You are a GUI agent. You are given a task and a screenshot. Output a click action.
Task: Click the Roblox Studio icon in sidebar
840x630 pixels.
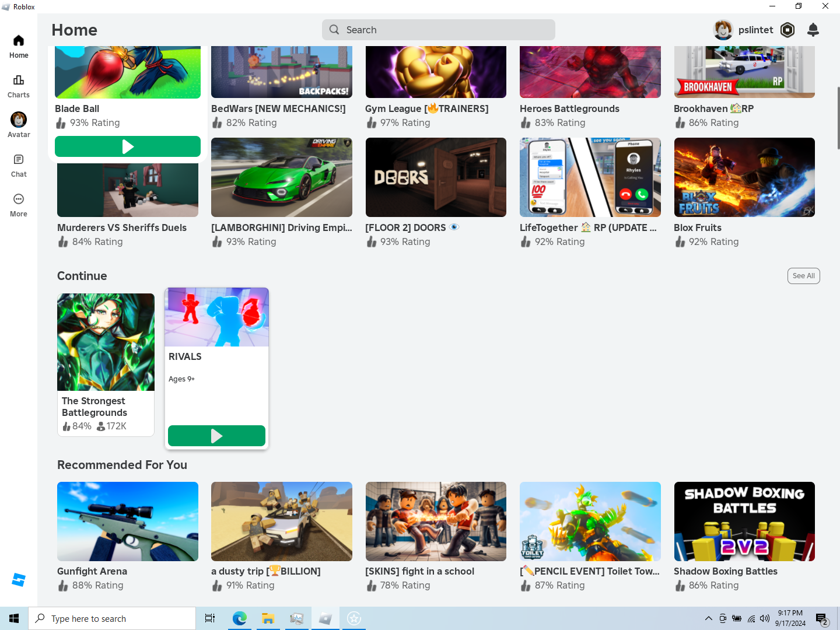19,580
